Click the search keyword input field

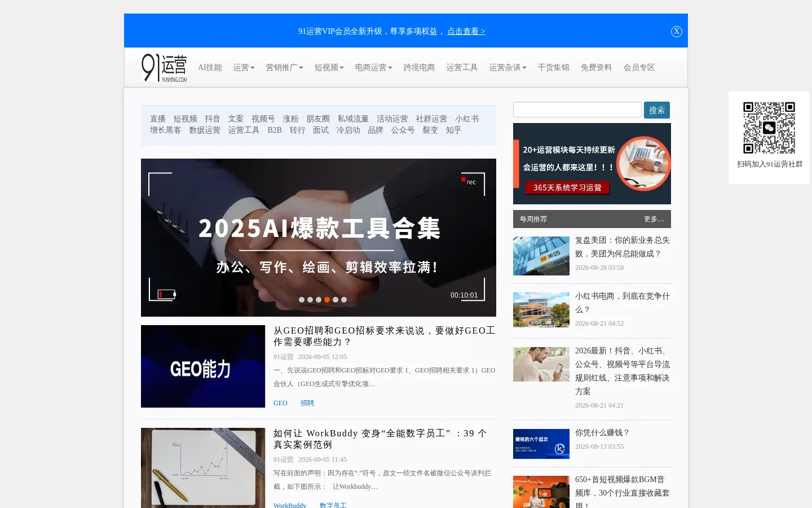577,110
